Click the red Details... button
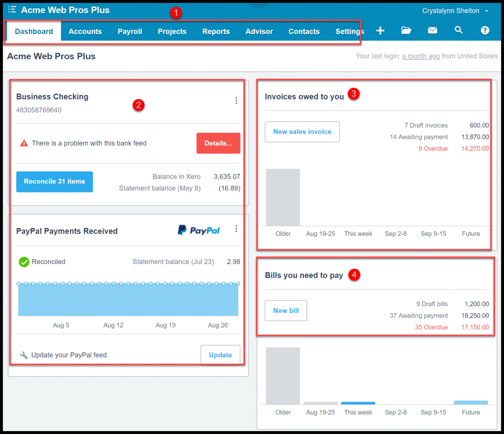 [x=218, y=143]
